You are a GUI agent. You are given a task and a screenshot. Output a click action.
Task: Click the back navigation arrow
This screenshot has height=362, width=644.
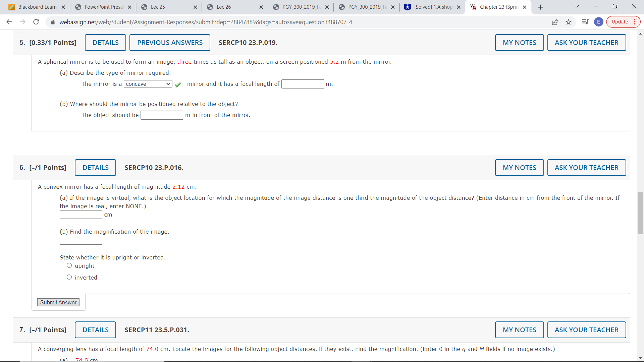[x=9, y=22]
